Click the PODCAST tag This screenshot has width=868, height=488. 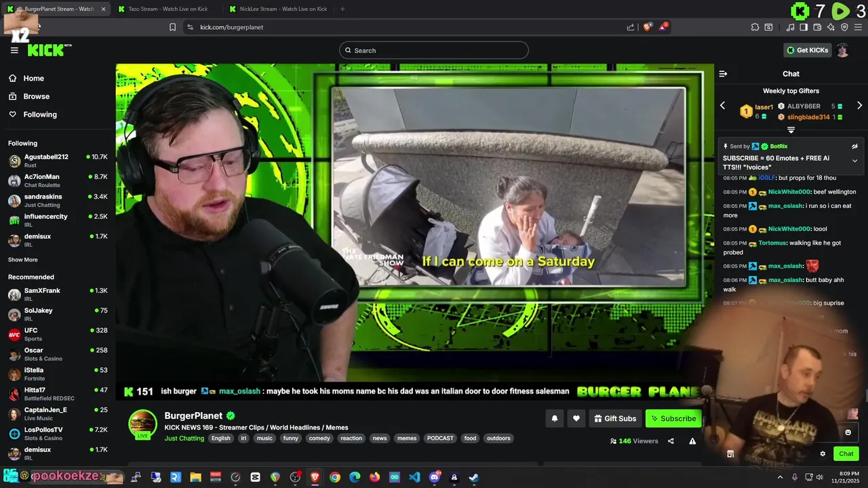click(x=440, y=439)
